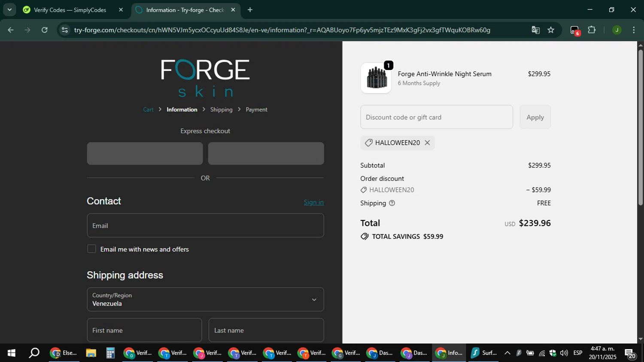This screenshot has width=644, height=362.
Task: Focus the Discount code or gift card field
Action: point(436,117)
